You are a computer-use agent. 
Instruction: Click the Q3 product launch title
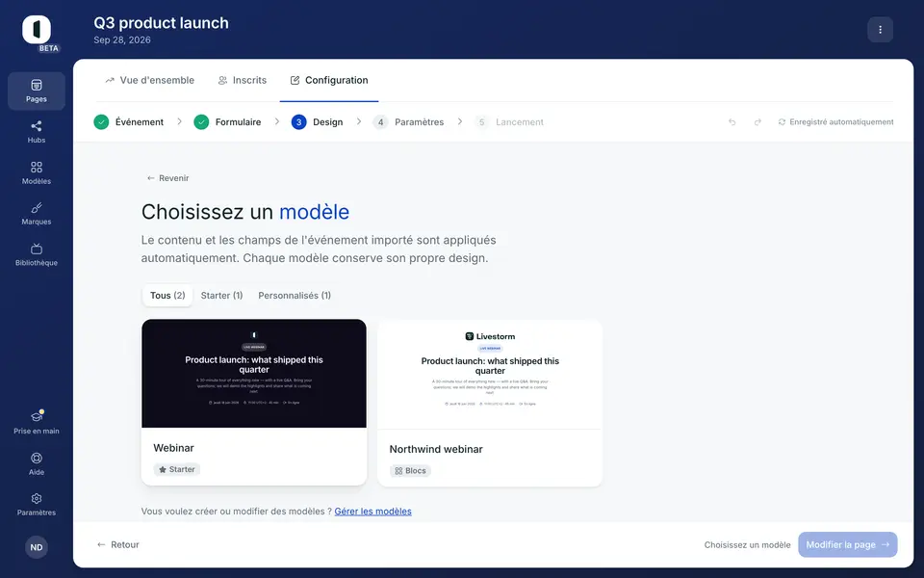click(161, 23)
